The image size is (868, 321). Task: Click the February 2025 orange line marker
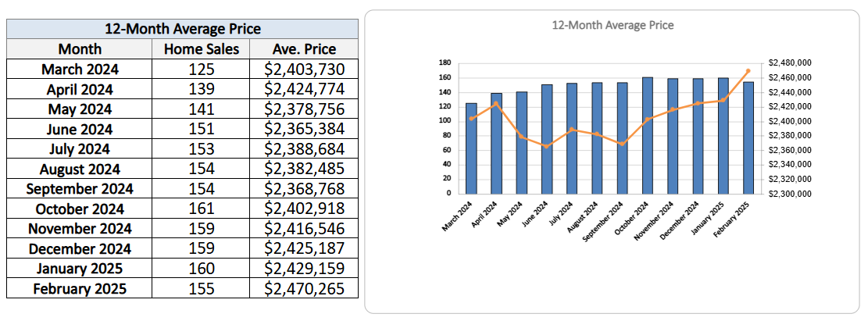[748, 70]
